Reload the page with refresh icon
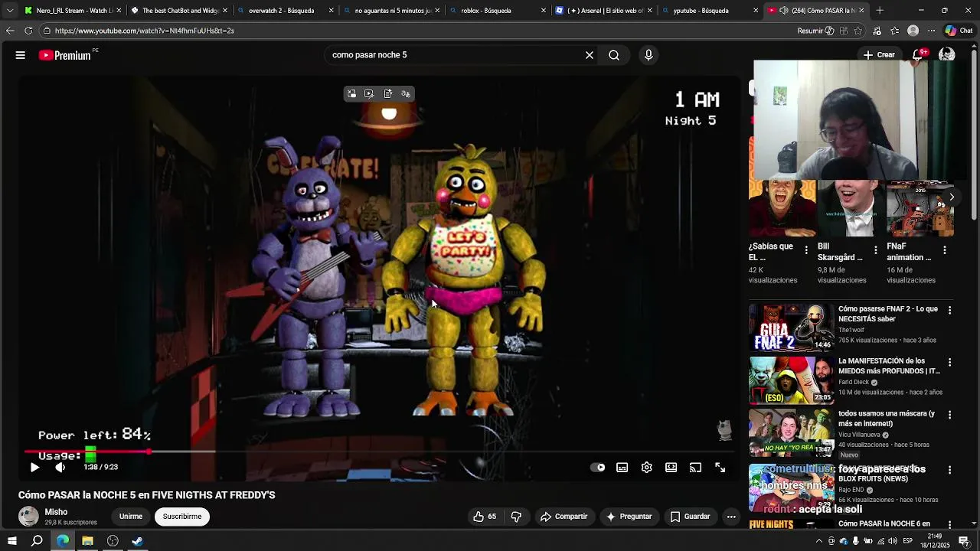 [28, 31]
